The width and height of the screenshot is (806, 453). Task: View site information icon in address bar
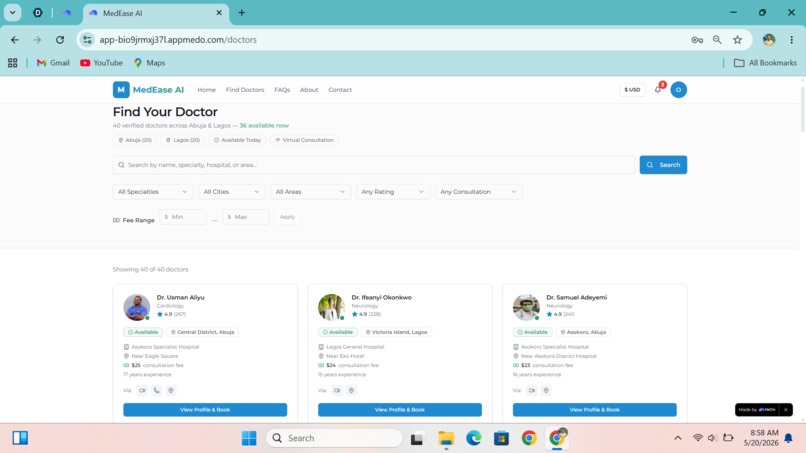tap(87, 40)
